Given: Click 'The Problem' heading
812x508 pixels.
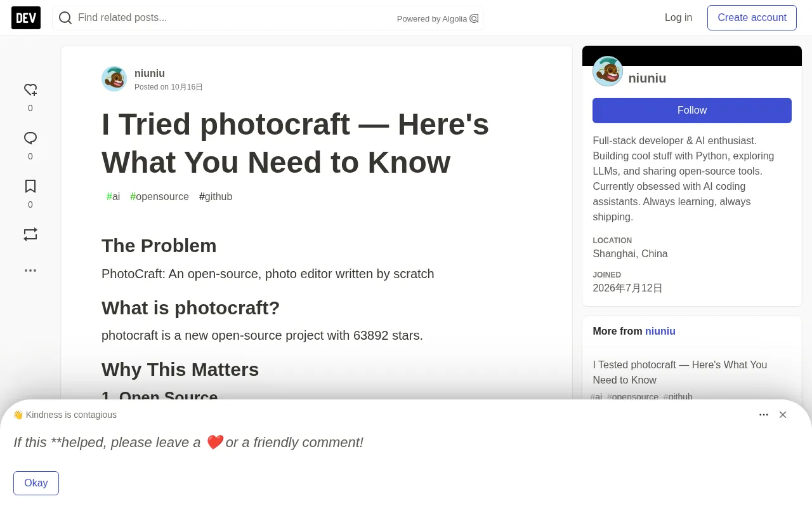Looking at the screenshot, I should (x=159, y=245).
